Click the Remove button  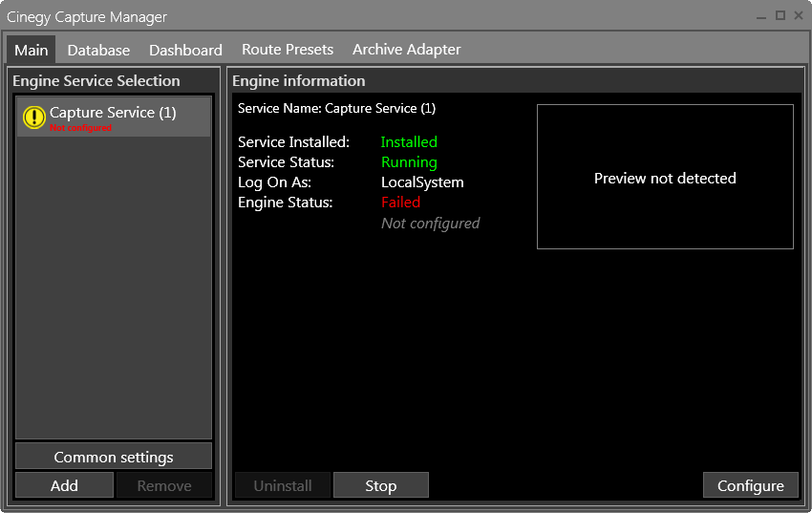[x=164, y=485]
